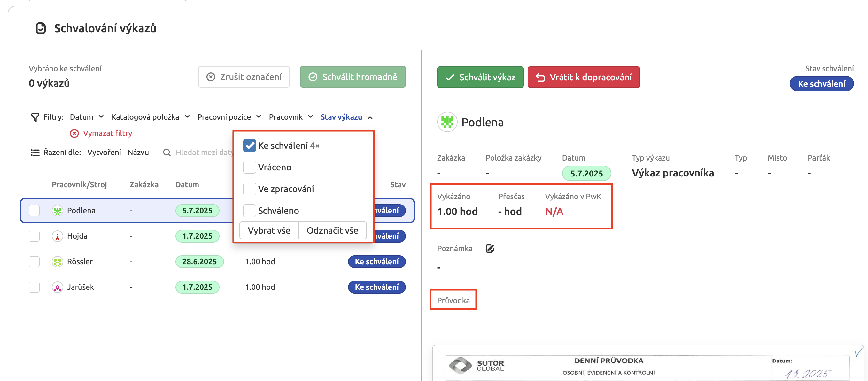Click Podlena's avatar in detail panel
Image resolution: width=868 pixels, height=381 pixels.
pos(447,122)
